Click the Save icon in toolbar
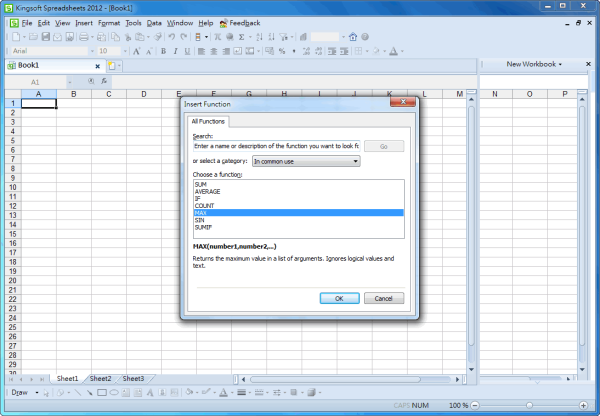600x416 pixels. point(47,37)
